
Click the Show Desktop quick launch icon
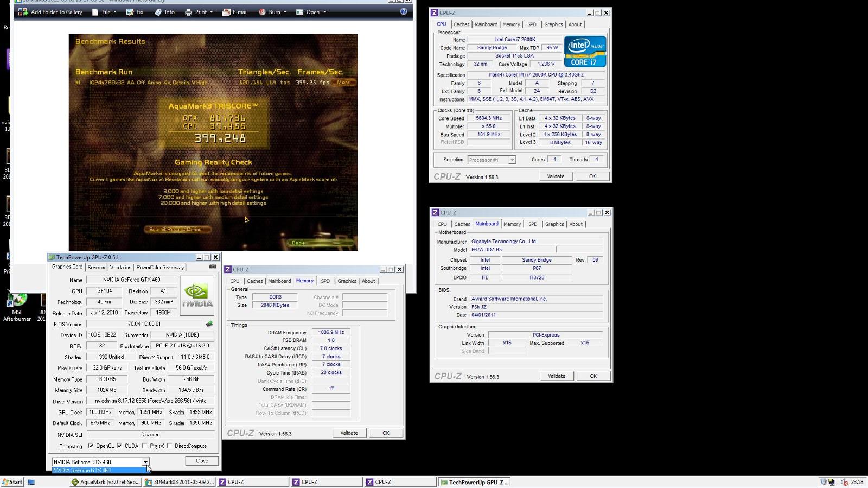31,482
